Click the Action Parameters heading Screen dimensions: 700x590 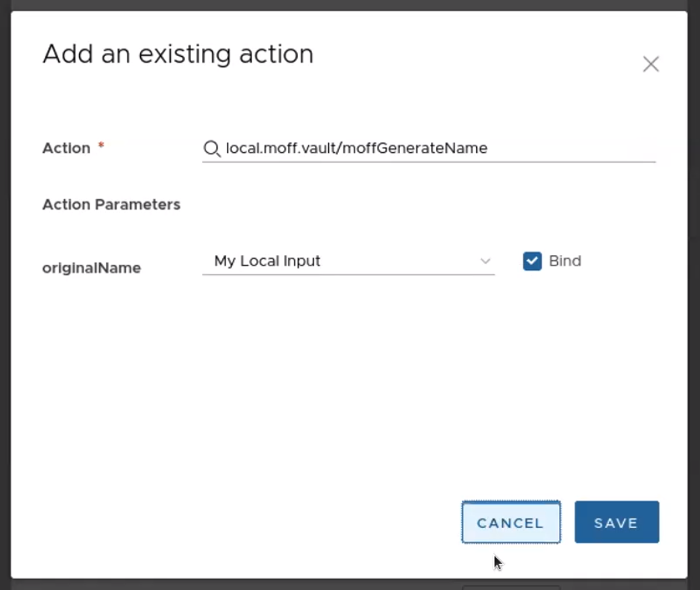(x=111, y=204)
